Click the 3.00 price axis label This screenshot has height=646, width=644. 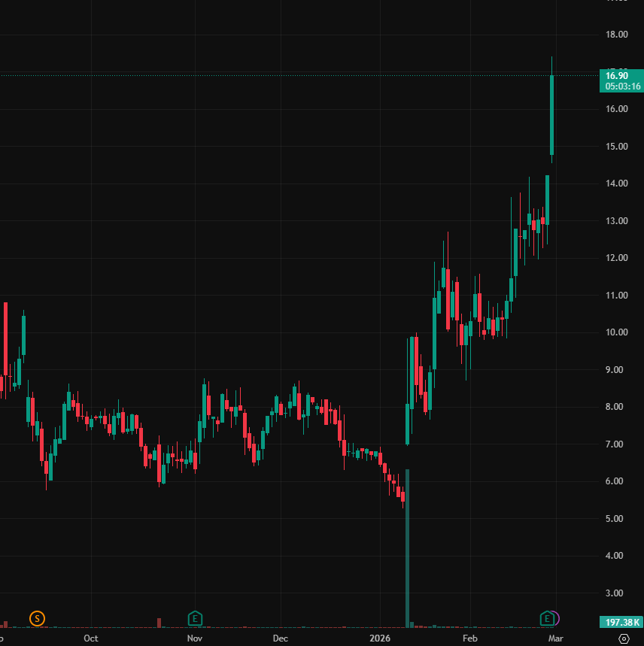click(x=614, y=593)
